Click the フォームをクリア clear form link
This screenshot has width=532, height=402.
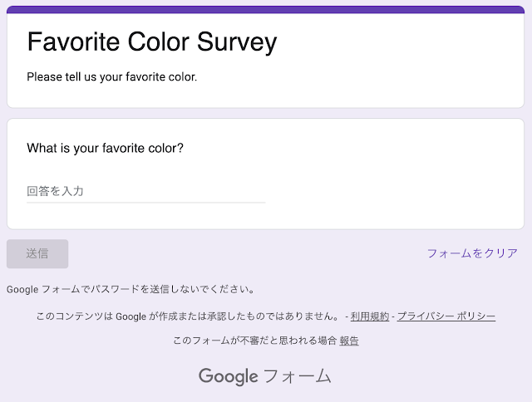(472, 253)
